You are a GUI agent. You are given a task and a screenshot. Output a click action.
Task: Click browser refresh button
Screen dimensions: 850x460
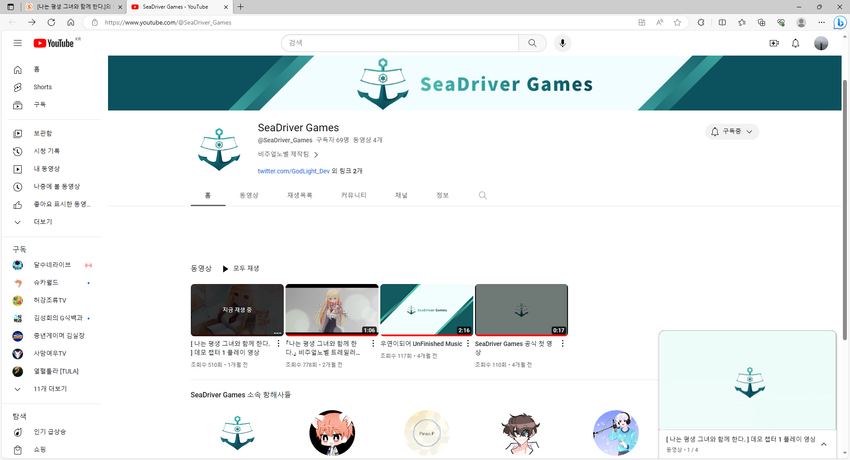(x=51, y=22)
